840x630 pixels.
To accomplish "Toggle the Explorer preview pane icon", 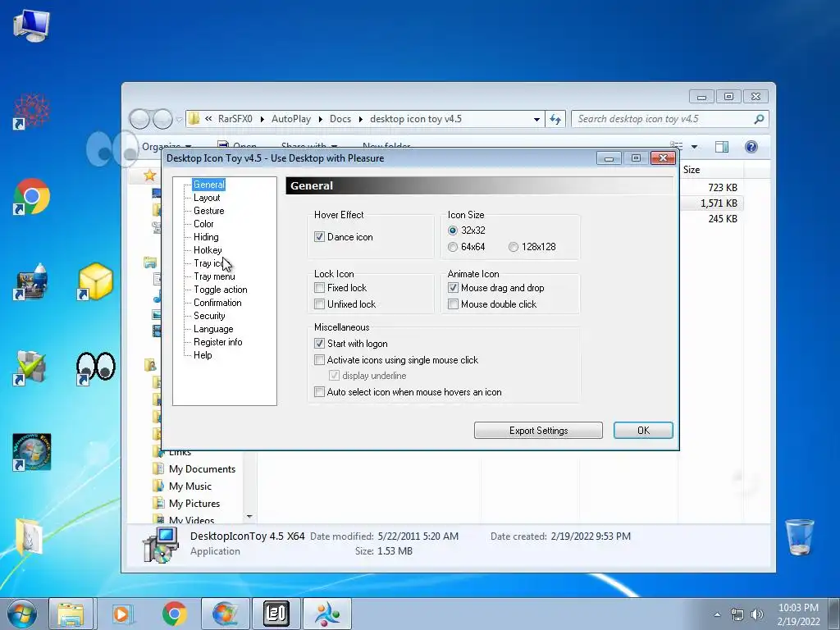I will tap(722, 147).
